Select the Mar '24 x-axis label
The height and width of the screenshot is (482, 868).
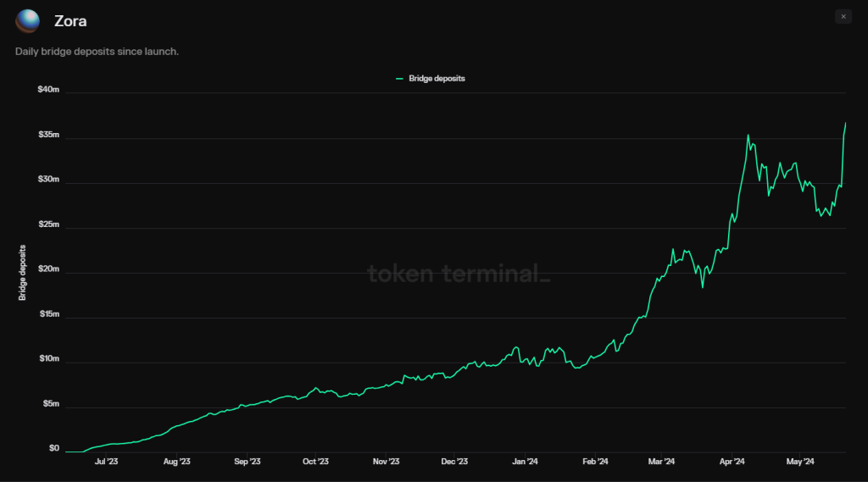pyautogui.click(x=661, y=462)
